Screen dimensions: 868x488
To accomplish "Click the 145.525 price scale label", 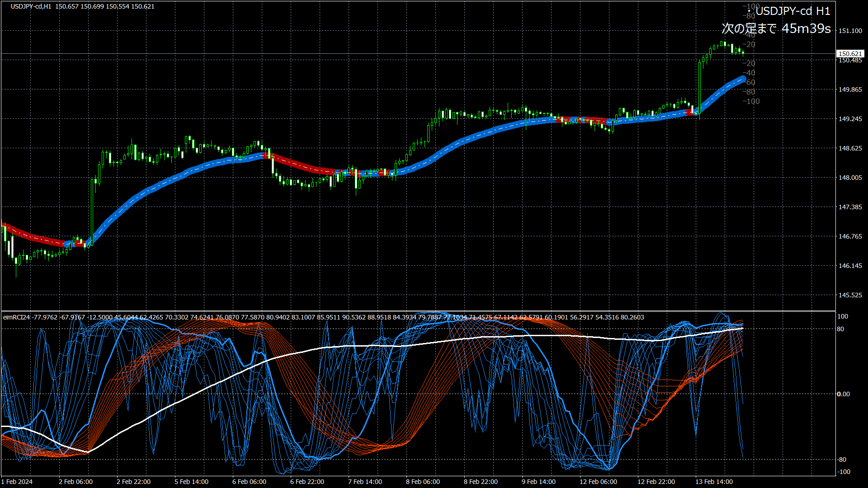I will point(850,295).
